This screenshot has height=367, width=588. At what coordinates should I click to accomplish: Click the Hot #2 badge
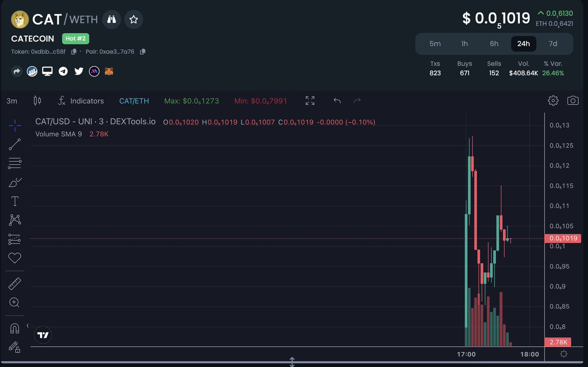click(x=75, y=39)
